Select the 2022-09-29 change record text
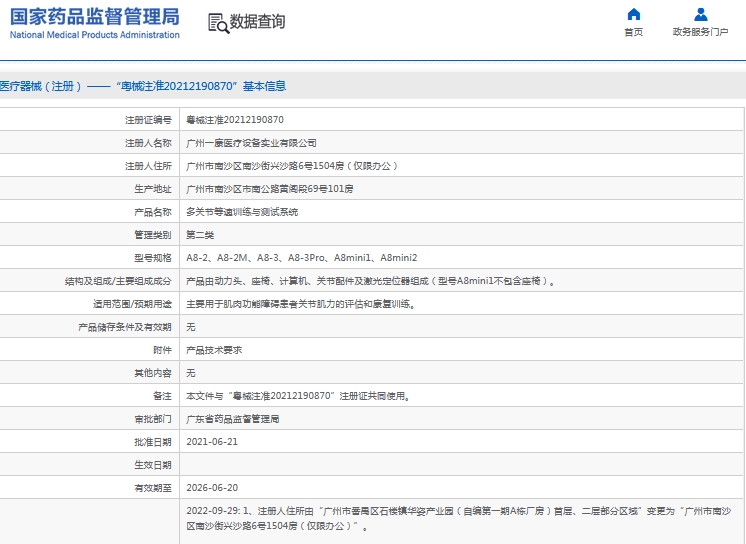 (459, 519)
